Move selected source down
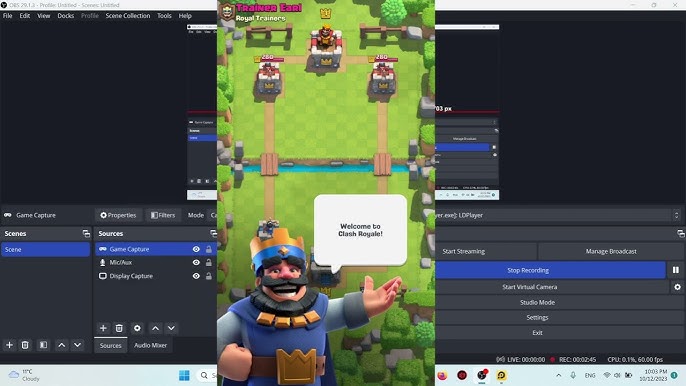Screen dimensions: 686x386 point(171,328)
